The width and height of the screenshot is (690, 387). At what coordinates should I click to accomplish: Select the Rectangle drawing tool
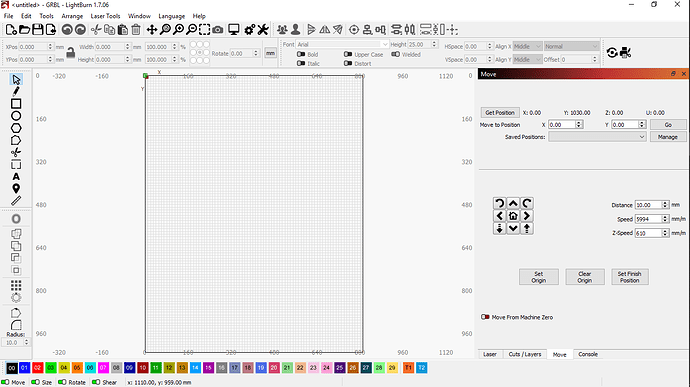click(x=16, y=104)
